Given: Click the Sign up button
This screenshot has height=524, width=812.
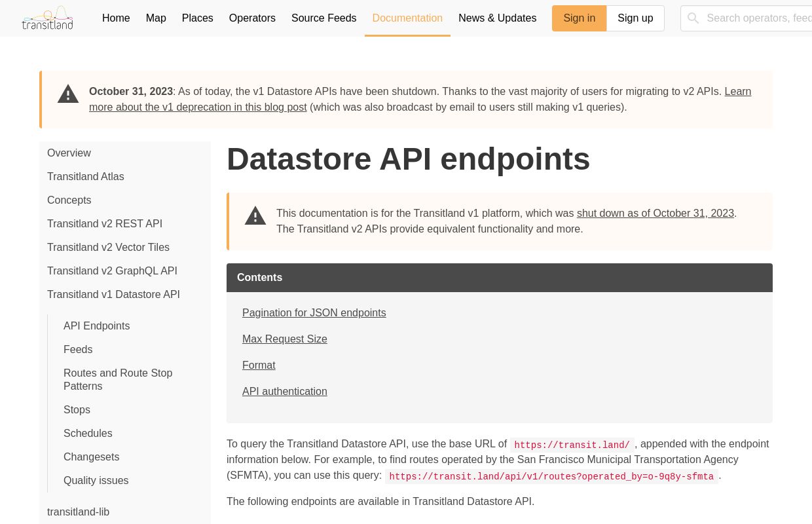Looking at the screenshot, I should tap(635, 18).
